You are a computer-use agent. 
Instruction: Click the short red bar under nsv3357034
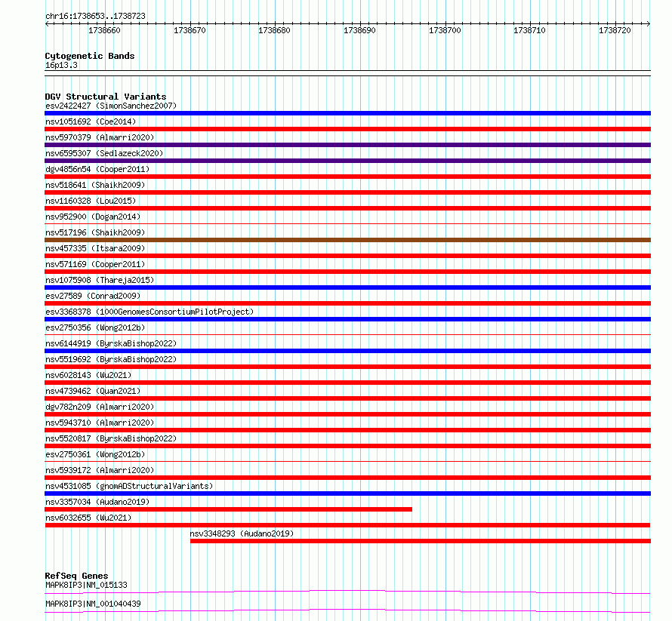pos(229,509)
